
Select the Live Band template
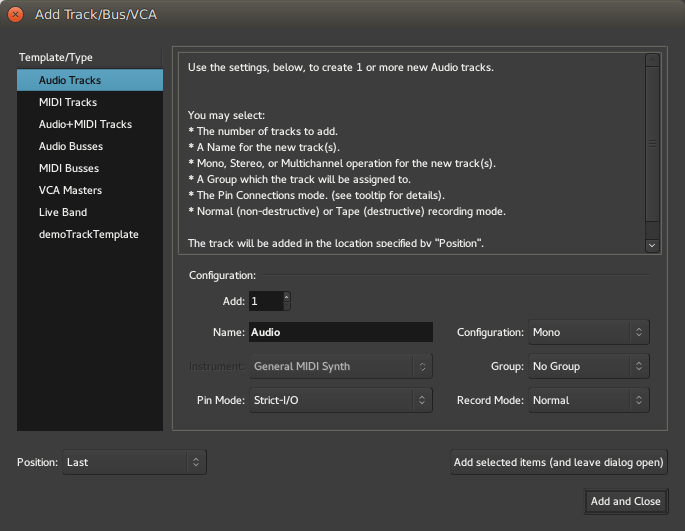point(90,212)
